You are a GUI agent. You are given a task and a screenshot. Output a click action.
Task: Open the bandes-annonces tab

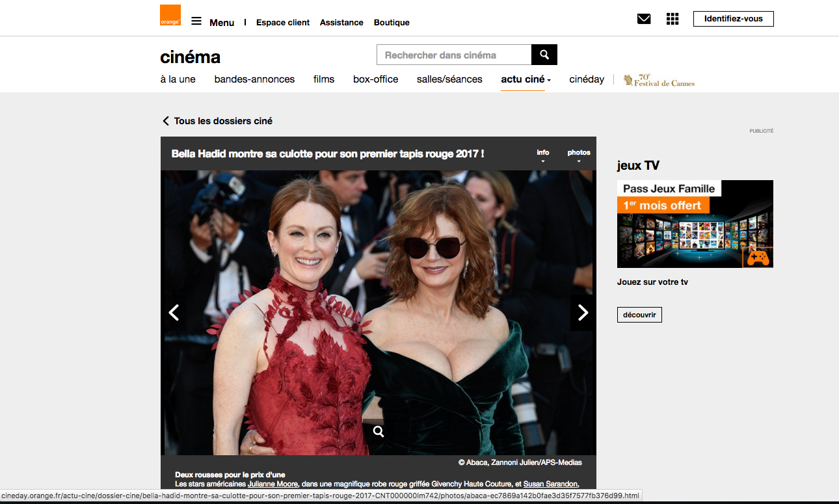[254, 79]
